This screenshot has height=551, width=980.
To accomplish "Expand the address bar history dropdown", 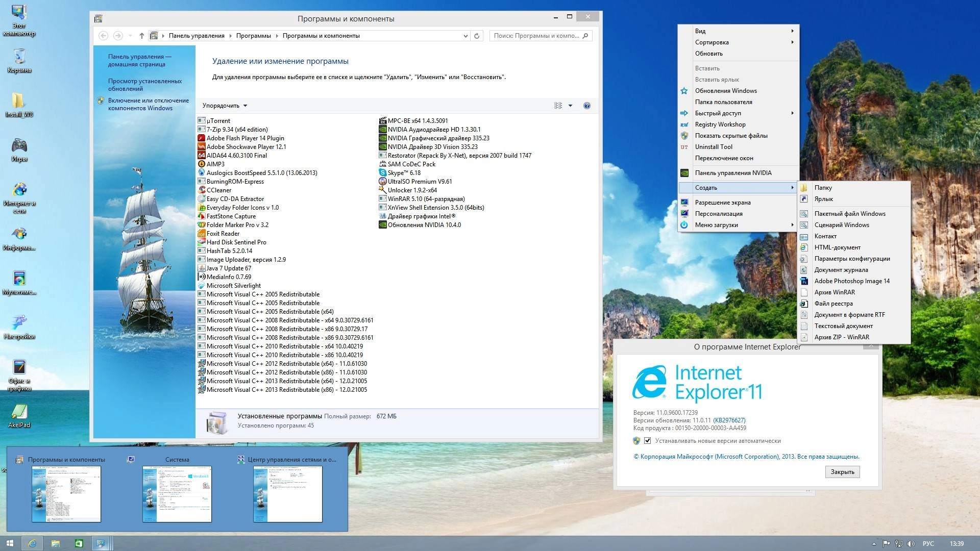I will 465,36.
